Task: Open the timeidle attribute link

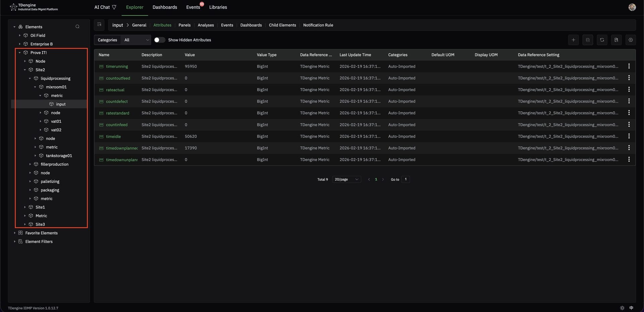Action: (x=113, y=137)
